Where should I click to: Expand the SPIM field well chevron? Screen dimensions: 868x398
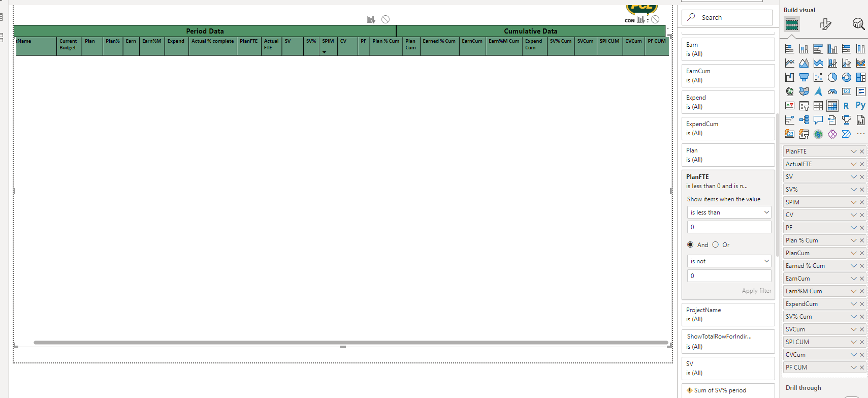coord(854,202)
